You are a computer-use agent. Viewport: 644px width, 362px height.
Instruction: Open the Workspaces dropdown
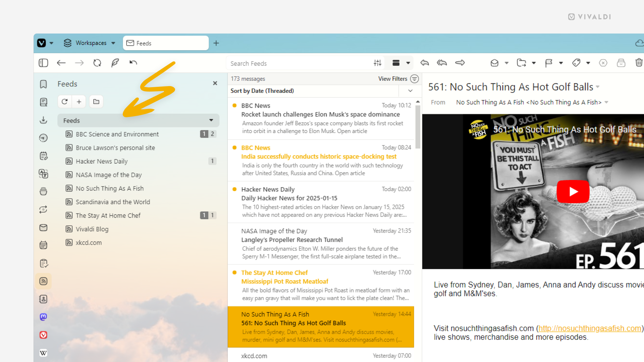pos(90,43)
